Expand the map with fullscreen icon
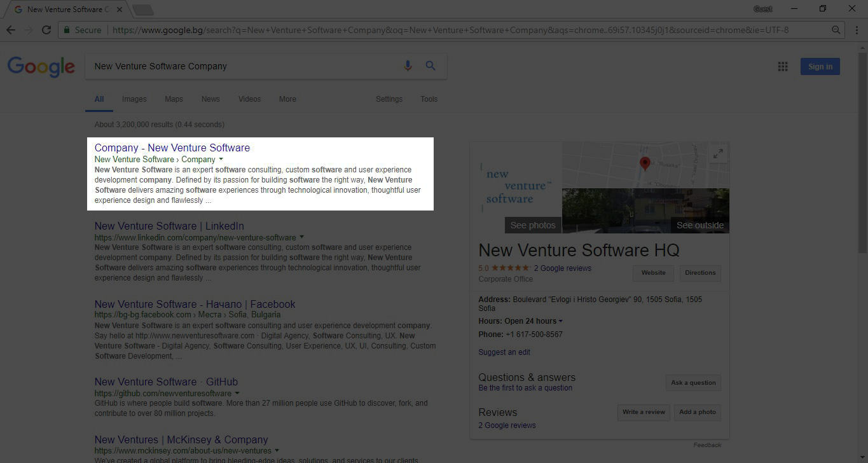Screen dimensions: 868x463 718,153
